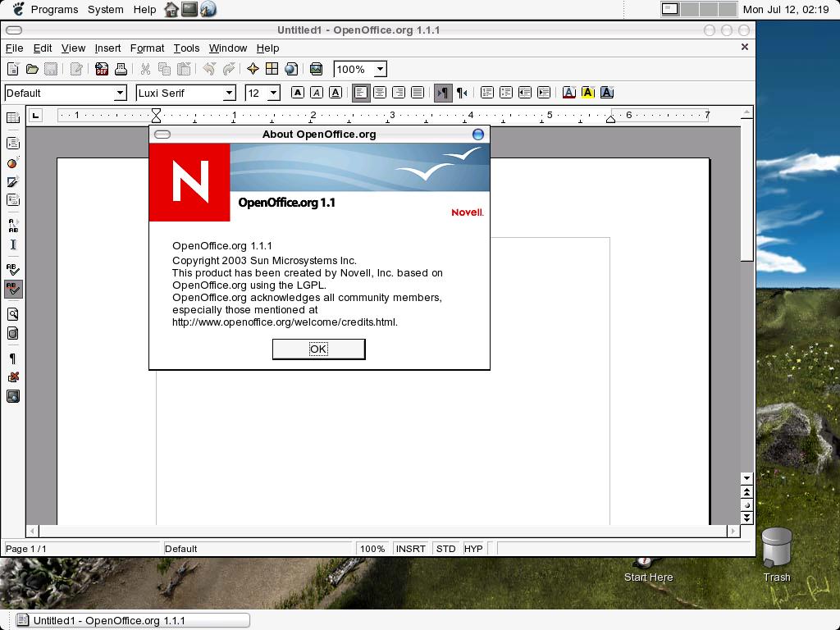
Task: Toggle Bullets list on
Action: (505, 93)
